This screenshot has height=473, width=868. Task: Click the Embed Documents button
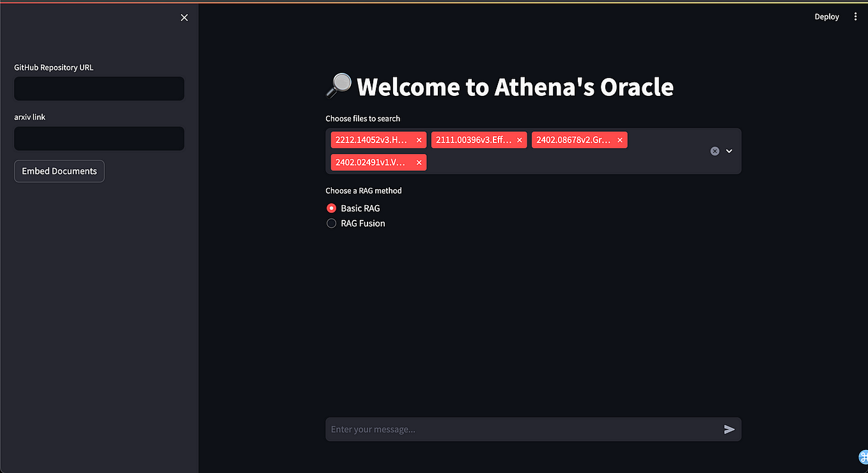(59, 171)
